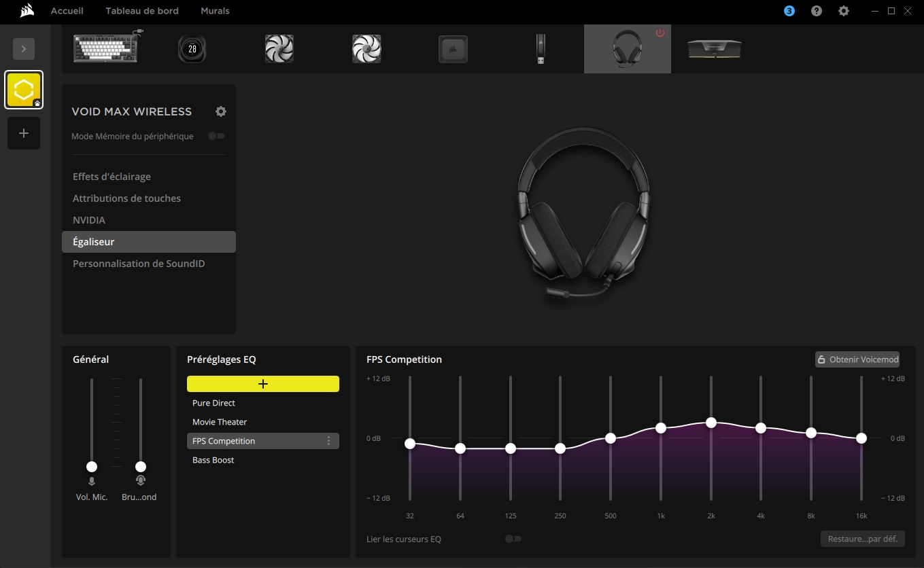Open VOID MAX WIRELESS settings gear
Viewport: 924px width, 568px height.
point(220,111)
